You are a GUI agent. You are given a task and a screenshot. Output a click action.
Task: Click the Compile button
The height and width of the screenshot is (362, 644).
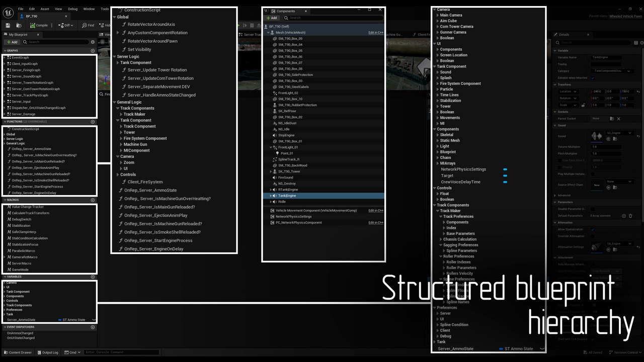[38, 25]
